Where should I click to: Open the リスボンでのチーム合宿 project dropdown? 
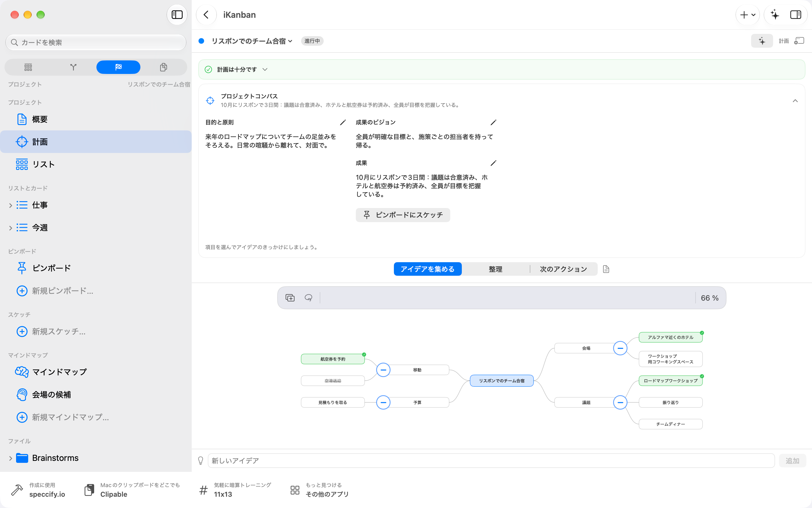[x=252, y=41]
